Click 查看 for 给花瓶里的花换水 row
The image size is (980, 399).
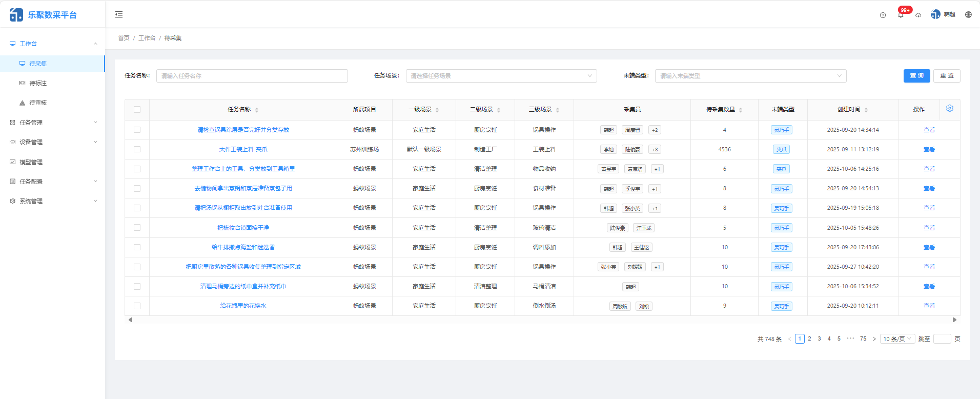pyautogui.click(x=929, y=306)
